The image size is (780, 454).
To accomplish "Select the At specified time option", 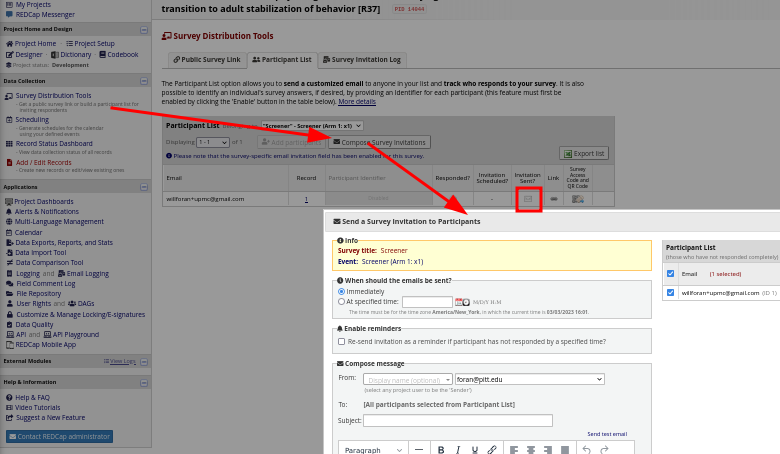I will coord(342,301).
